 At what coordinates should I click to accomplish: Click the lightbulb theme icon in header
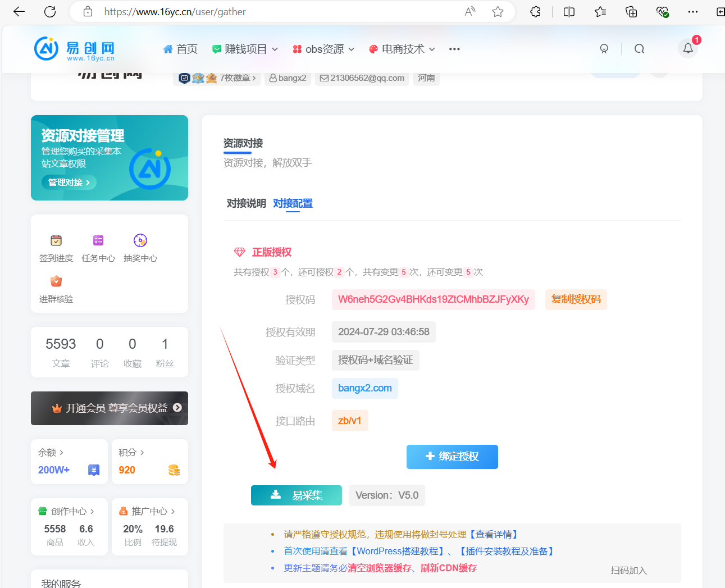(x=604, y=49)
